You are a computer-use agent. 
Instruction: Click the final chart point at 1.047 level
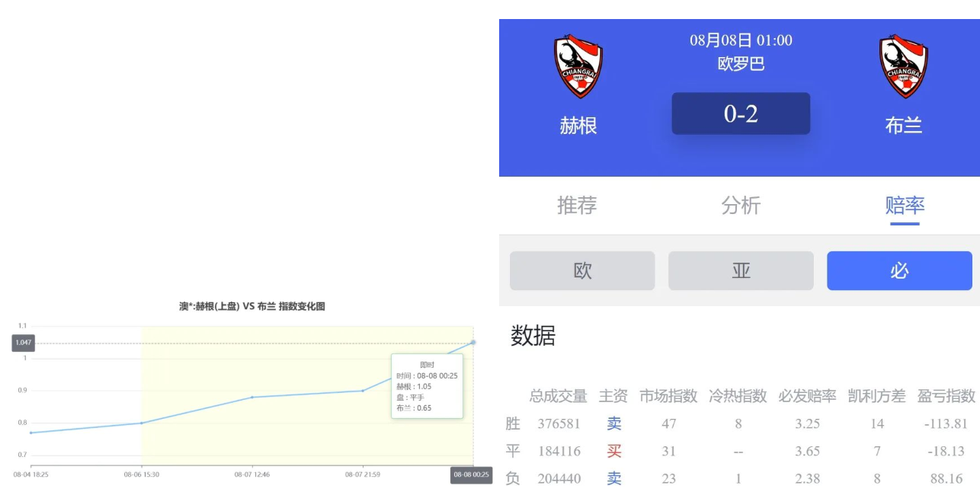pyautogui.click(x=473, y=342)
